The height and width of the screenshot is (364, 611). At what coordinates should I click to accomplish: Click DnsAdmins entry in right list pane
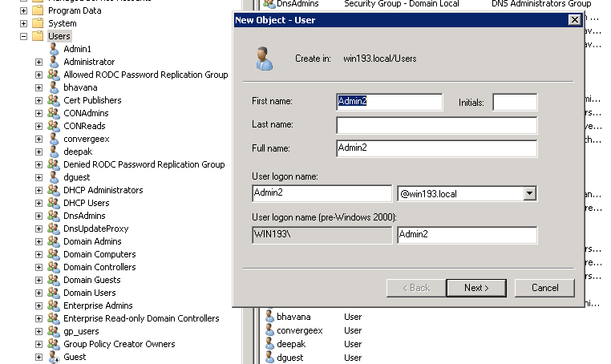tap(297, 4)
